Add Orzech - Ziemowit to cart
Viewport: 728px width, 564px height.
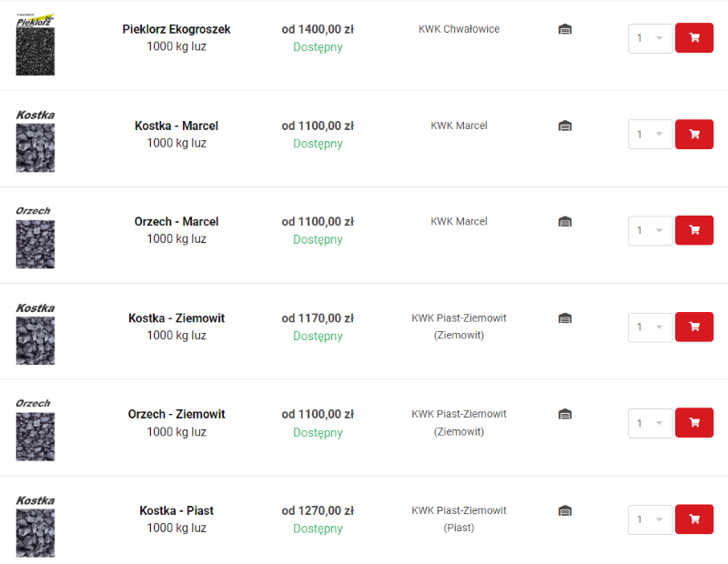pyautogui.click(x=693, y=423)
